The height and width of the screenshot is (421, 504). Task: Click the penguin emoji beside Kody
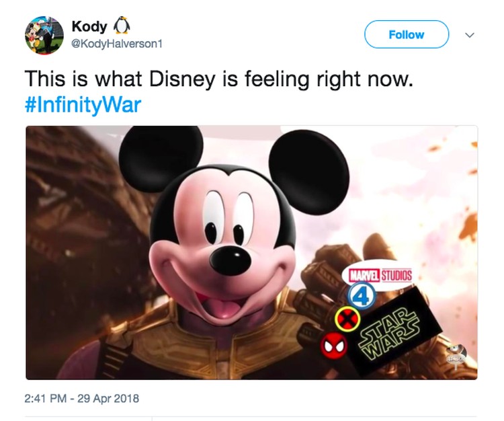(x=122, y=25)
